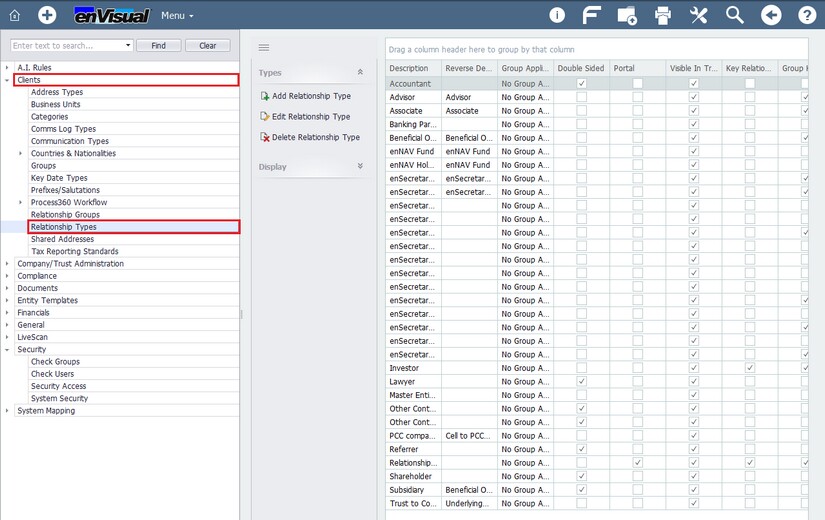Toggle Key Relation checkbox for Relationship row
The height and width of the screenshot is (520, 825).
(750, 463)
